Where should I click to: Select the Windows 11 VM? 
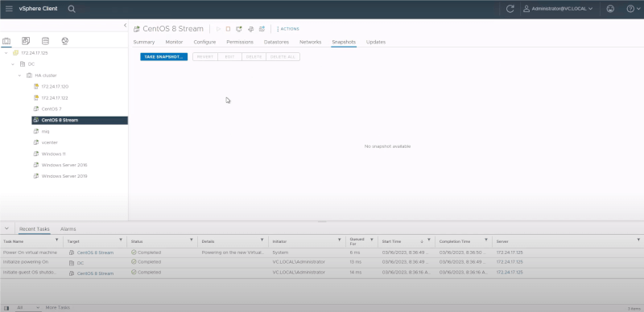53,154
